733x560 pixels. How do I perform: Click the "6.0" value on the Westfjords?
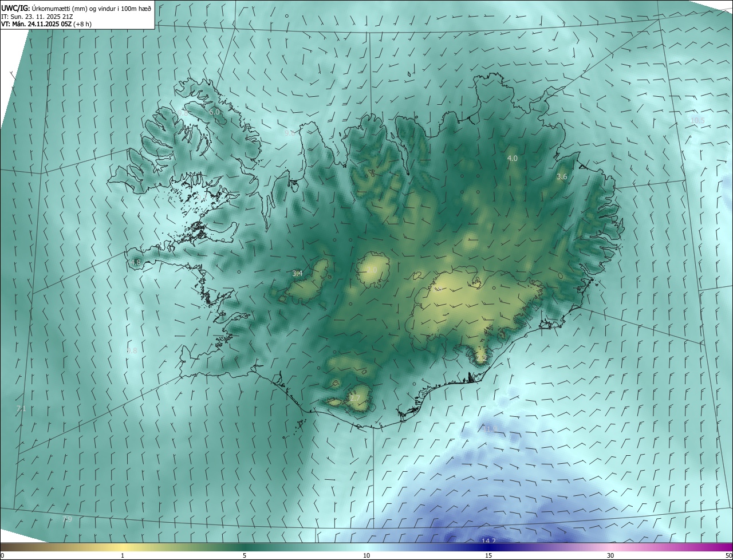pyautogui.click(x=214, y=112)
